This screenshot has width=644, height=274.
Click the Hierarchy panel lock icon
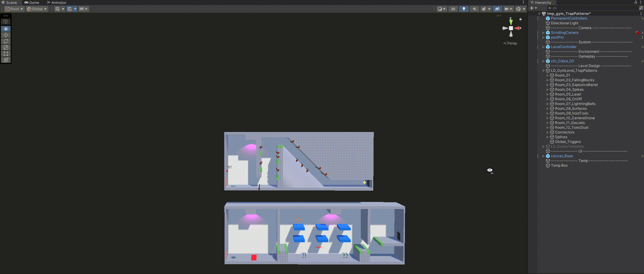point(636,2)
